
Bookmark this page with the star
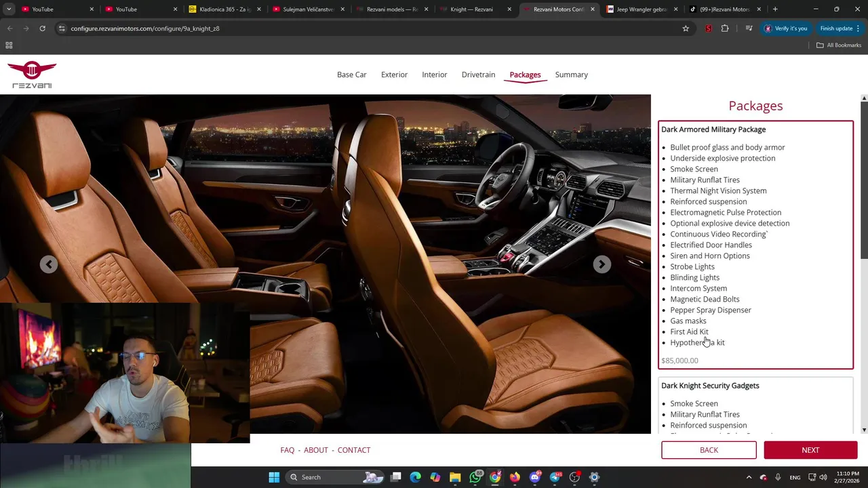click(686, 28)
